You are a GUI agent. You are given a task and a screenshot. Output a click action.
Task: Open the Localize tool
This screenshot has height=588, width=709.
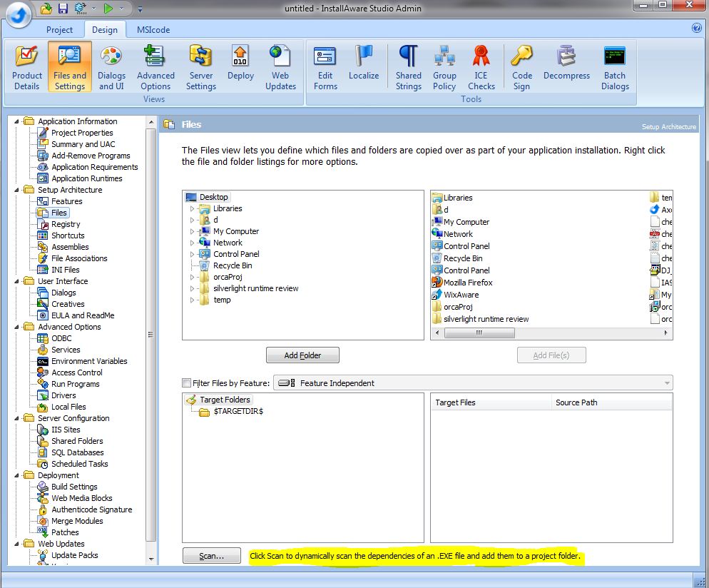click(x=364, y=63)
